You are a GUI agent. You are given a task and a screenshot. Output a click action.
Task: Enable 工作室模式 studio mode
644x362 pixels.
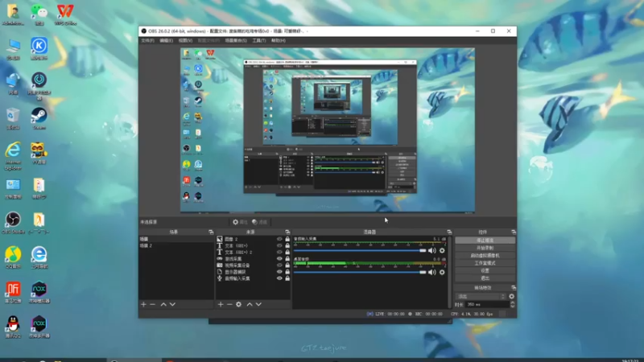(x=485, y=263)
